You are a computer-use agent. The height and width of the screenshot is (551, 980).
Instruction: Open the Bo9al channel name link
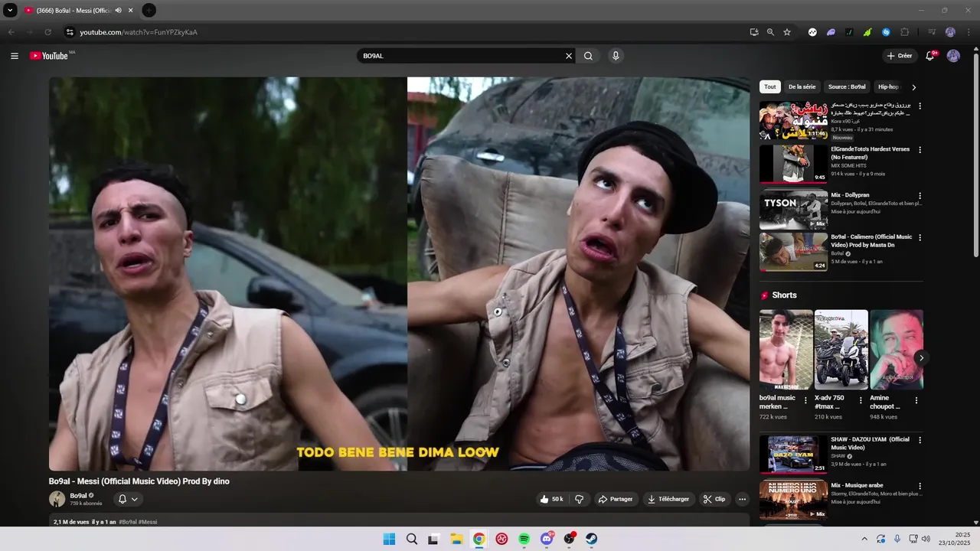tap(78, 496)
